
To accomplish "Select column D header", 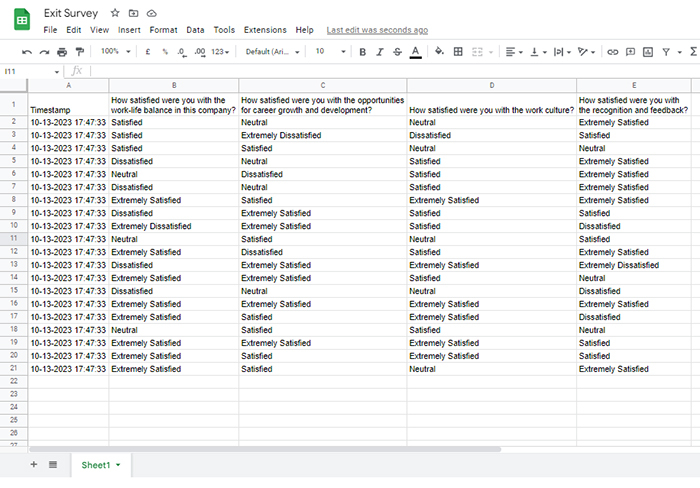I will (492, 85).
